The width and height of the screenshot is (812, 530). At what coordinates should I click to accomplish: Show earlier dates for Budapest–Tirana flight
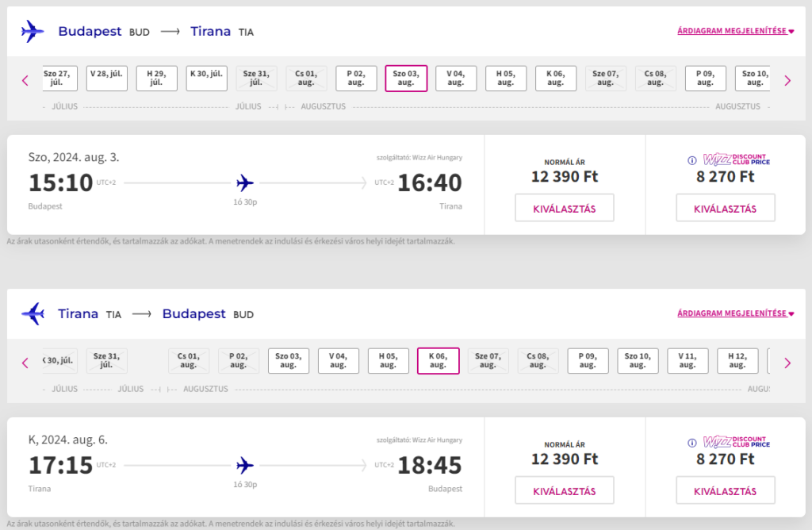pyautogui.click(x=25, y=80)
